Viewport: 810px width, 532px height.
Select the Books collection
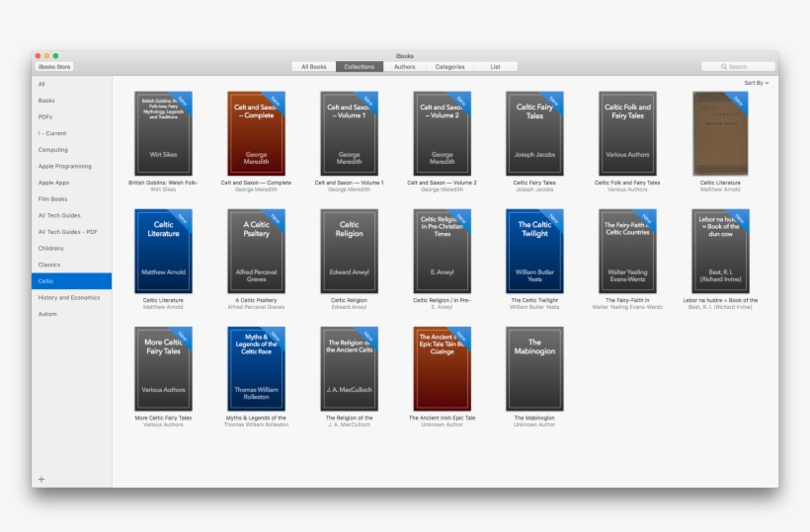pos(71,101)
